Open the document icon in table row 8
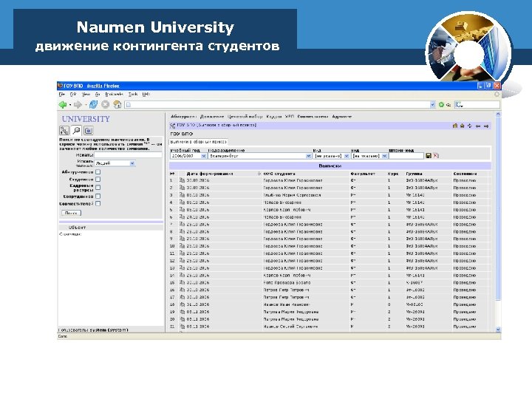Viewport: 532px width, 399px height. pyautogui.click(x=183, y=231)
